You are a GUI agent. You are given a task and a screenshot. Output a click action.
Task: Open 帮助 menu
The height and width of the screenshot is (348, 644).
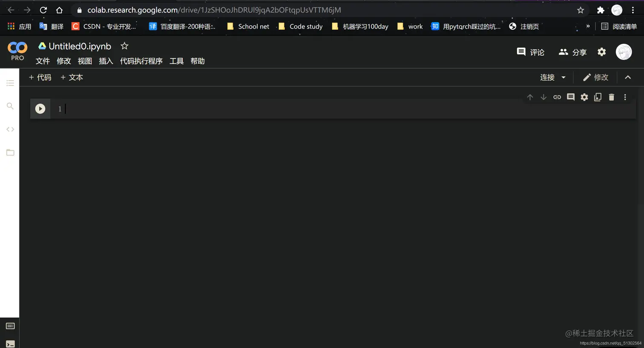tap(198, 61)
